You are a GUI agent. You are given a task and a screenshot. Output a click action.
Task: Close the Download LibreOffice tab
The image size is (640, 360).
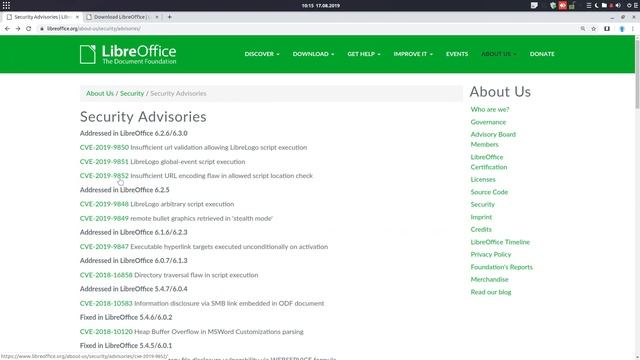(x=157, y=17)
